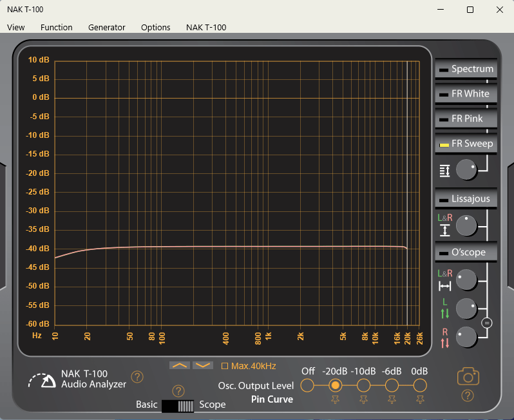Click the Lissajous L&R size knob
514x420 pixels.
466,225
